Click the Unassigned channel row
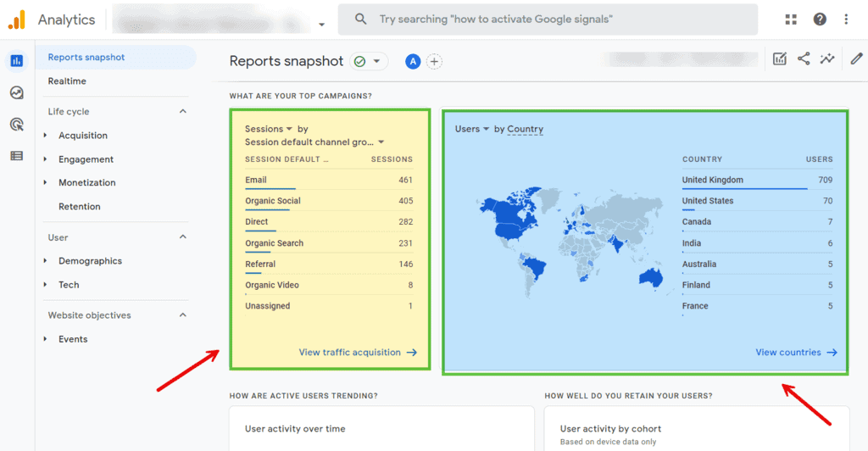This screenshot has width=868, height=451. pyautogui.click(x=329, y=306)
